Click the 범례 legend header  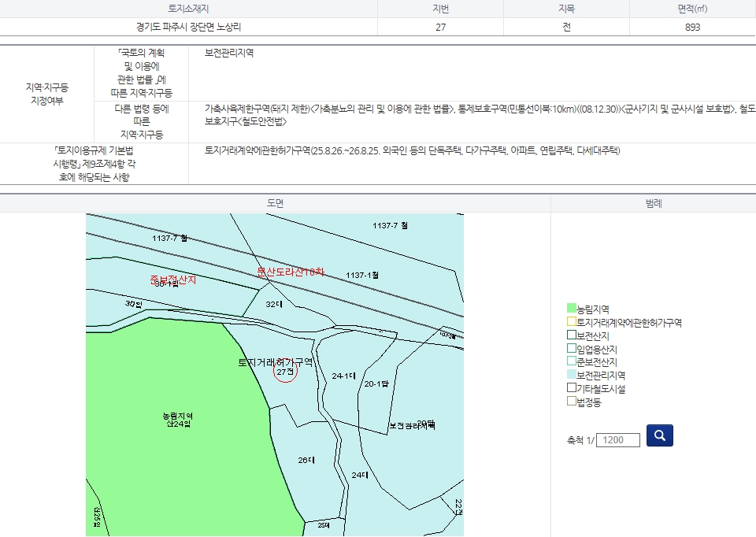[653, 203]
